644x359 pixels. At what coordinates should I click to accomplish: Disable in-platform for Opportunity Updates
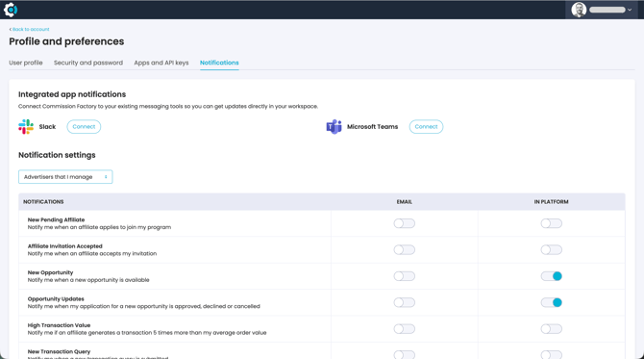(x=551, y=302)
